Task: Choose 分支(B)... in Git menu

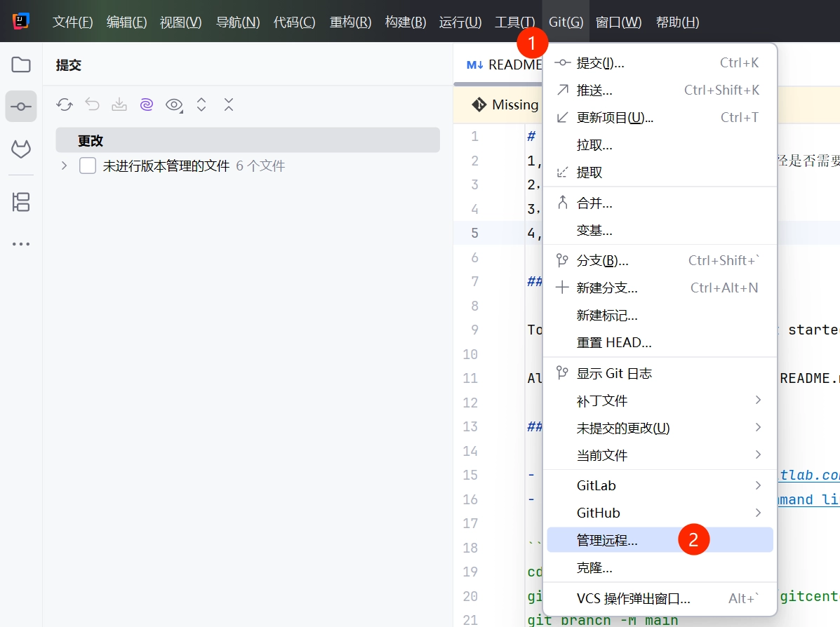Action: [x=660, y=260]
